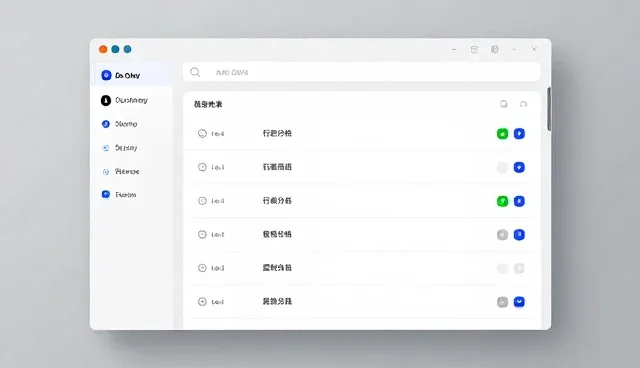Image resolution: width=640 pixels, height=368 pixels.
Task: Click the clock icon in the fourth list row
Action: [x=202, y=234]
